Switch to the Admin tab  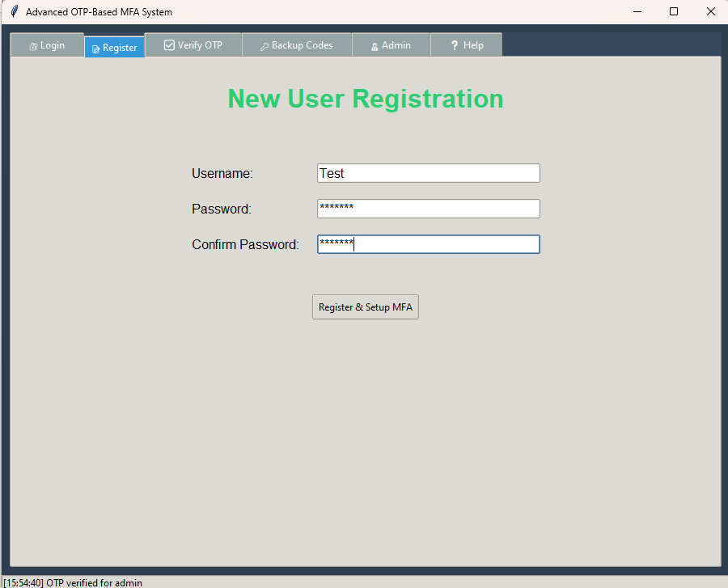click(x=391, y=45)
